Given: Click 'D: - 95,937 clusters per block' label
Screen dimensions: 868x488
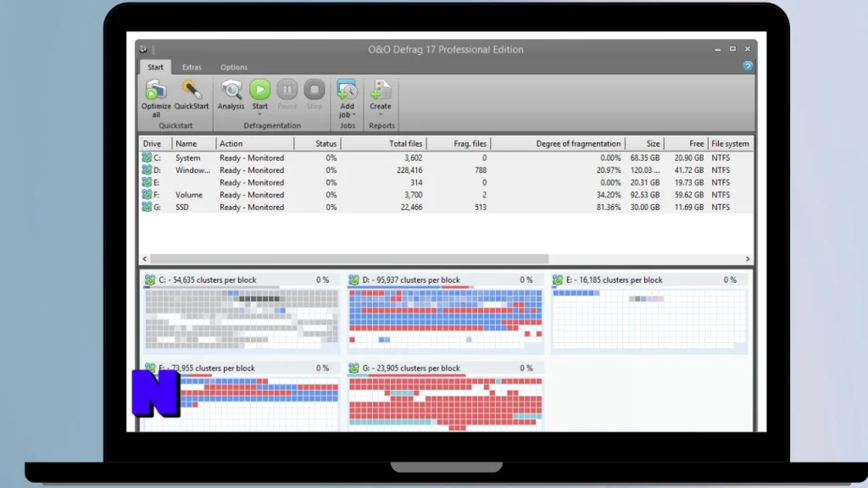Looking at the screenshot, I should [x=411, y=280].
